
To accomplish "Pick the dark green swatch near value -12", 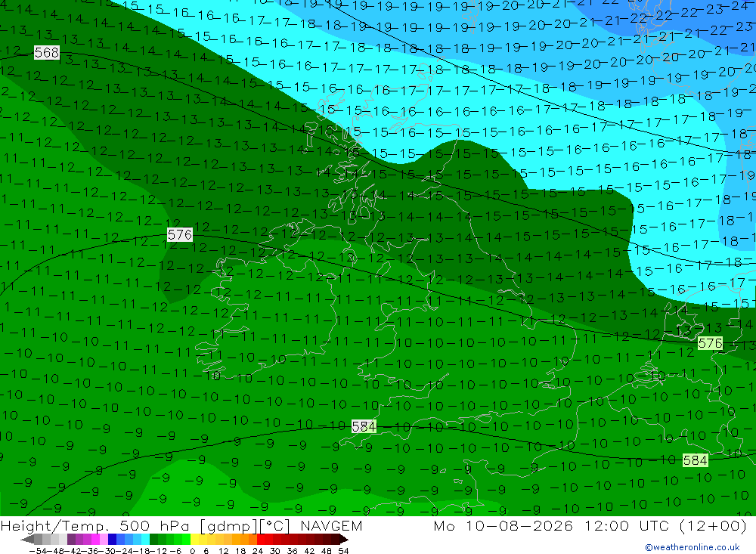I will [153, 540].
